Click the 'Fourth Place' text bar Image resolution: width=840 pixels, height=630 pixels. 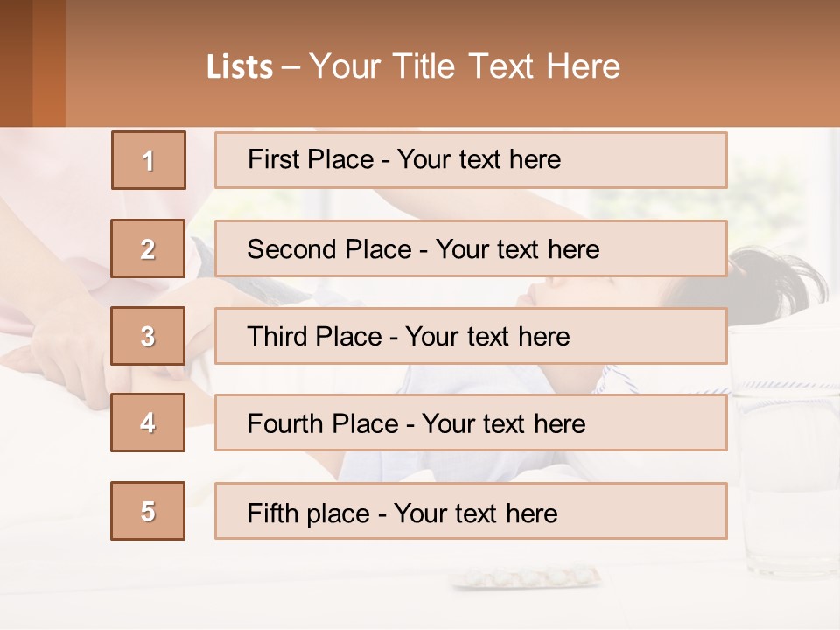click(471, 423)
